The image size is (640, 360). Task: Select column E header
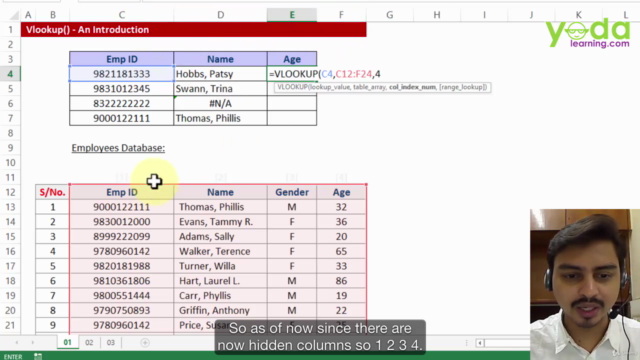coord(292,15)
